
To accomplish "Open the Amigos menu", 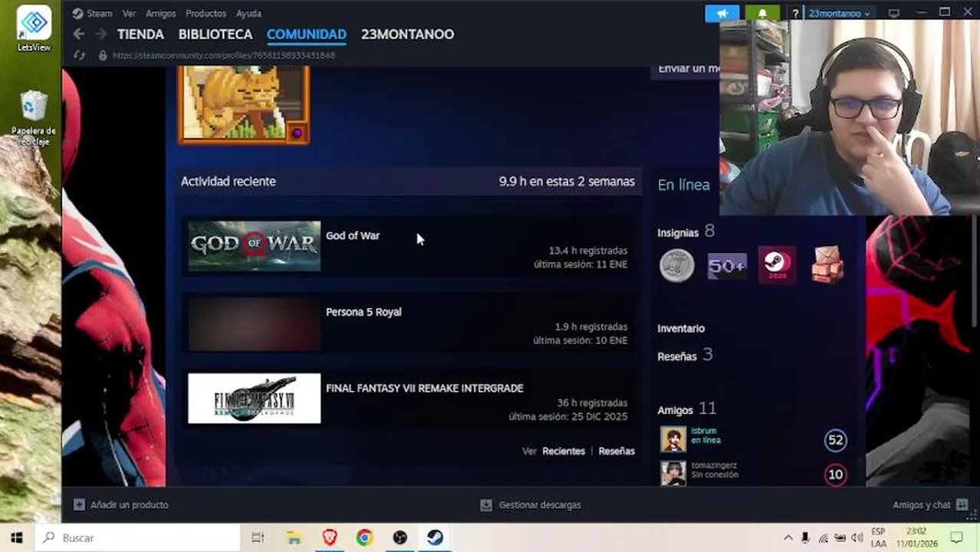I will point(161,13).
